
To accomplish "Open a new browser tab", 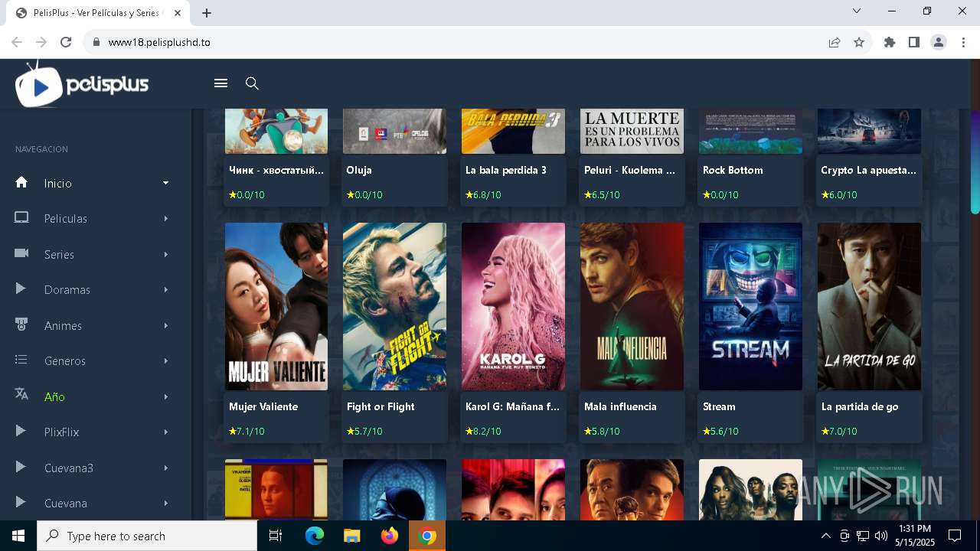I will [207, 13].
